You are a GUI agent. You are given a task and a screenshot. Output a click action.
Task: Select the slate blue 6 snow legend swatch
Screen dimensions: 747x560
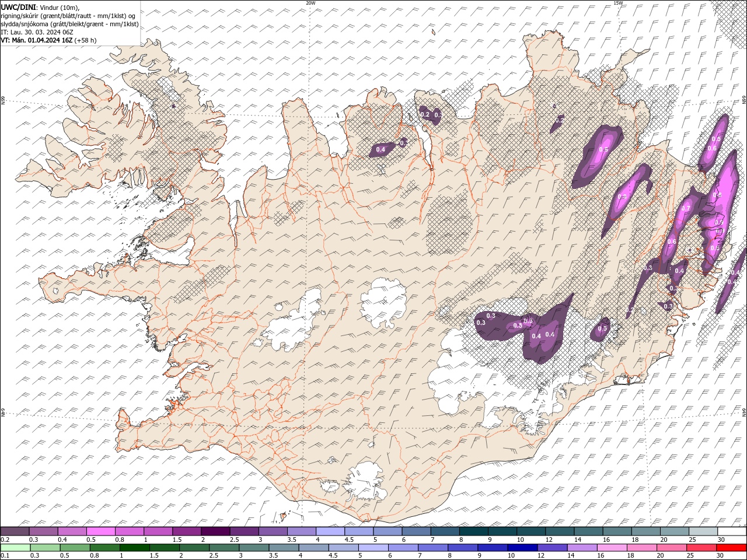pyautogui.click(x=386, y=531)
